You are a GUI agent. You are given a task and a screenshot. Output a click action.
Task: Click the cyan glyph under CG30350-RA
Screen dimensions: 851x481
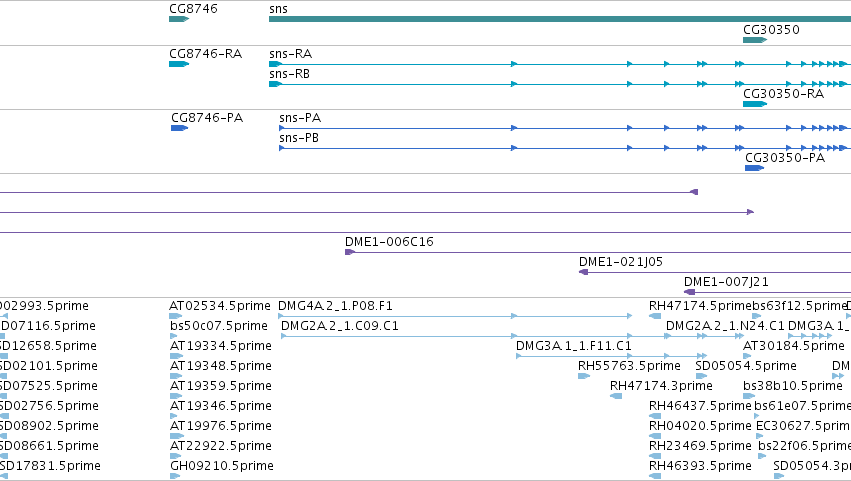[x=754, y=104]
